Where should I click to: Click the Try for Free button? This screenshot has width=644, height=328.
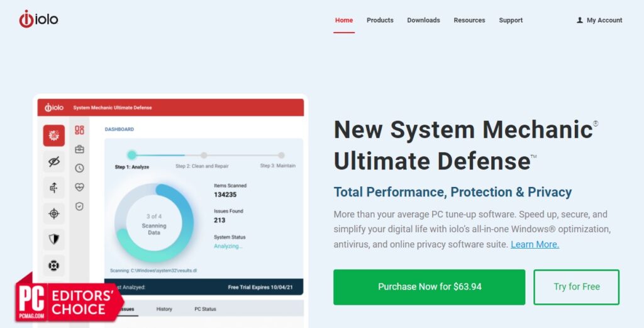(x=576, y=287)
